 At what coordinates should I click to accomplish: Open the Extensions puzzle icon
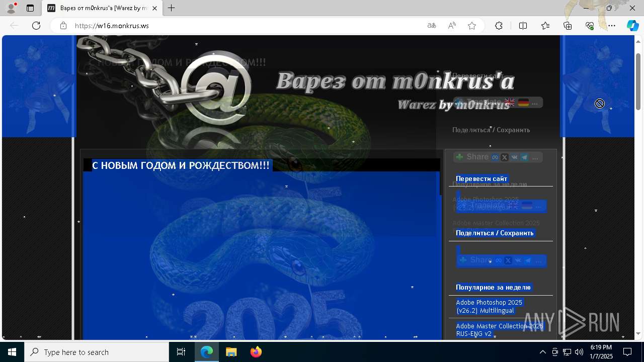tap(499, 26)
